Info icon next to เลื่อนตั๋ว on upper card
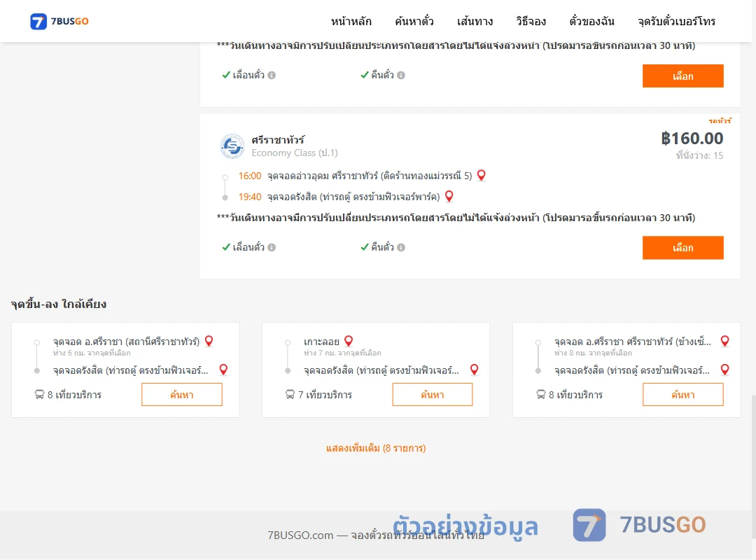This screenshot has width=756, height=560. click(272, 75)
